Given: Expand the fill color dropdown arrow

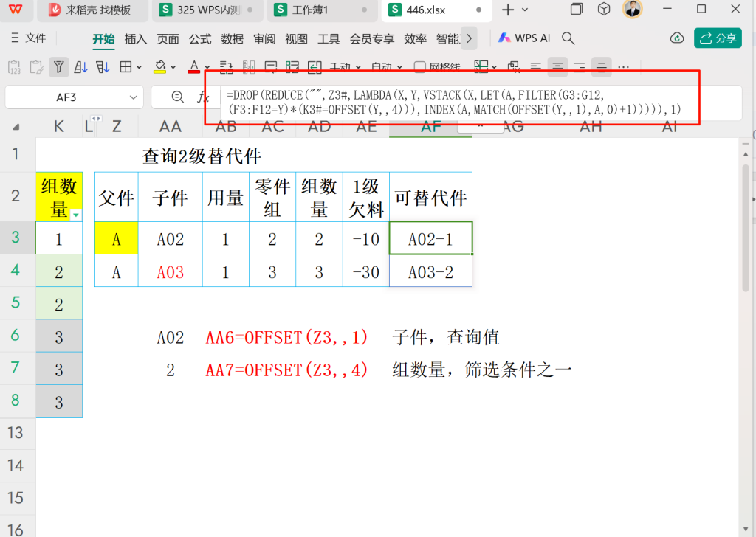Looking at the screenshot, I should [173, 67].
